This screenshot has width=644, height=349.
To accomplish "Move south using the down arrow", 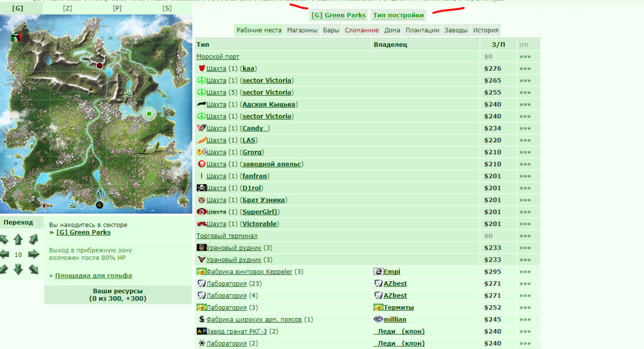I will [x=18, y=270].
